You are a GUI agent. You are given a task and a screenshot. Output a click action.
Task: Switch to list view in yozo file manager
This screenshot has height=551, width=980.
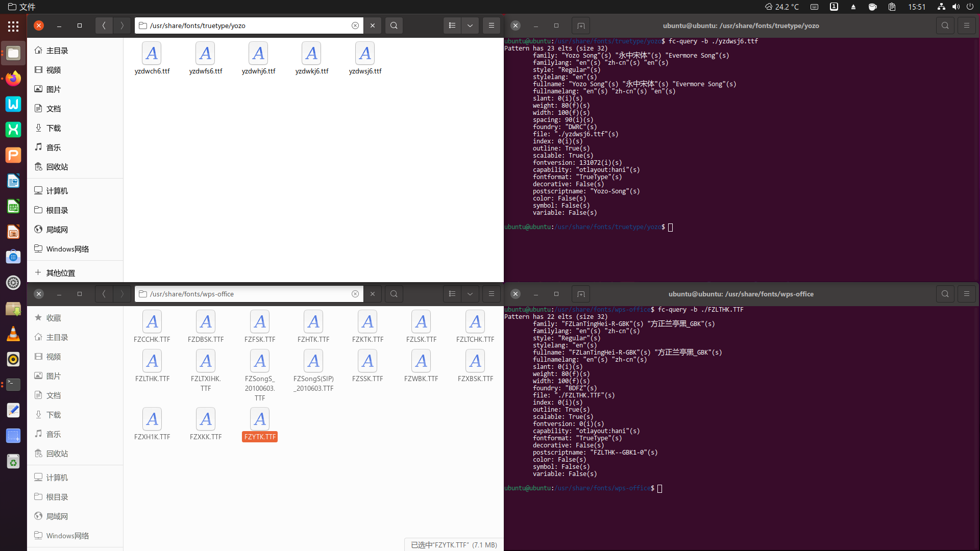pyautogui.click(x=452, y=26)
